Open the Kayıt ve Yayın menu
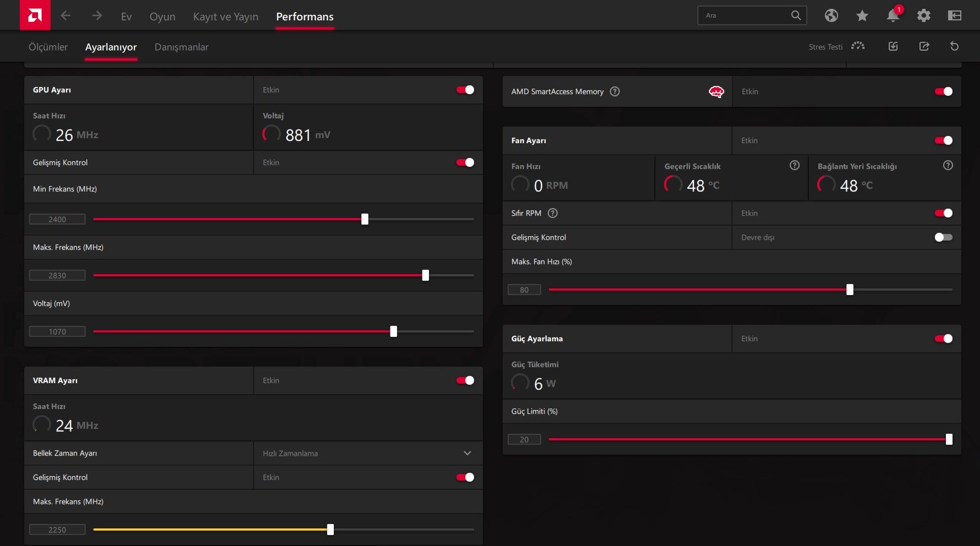Viewport: 980px width, 546px height. 225,17
